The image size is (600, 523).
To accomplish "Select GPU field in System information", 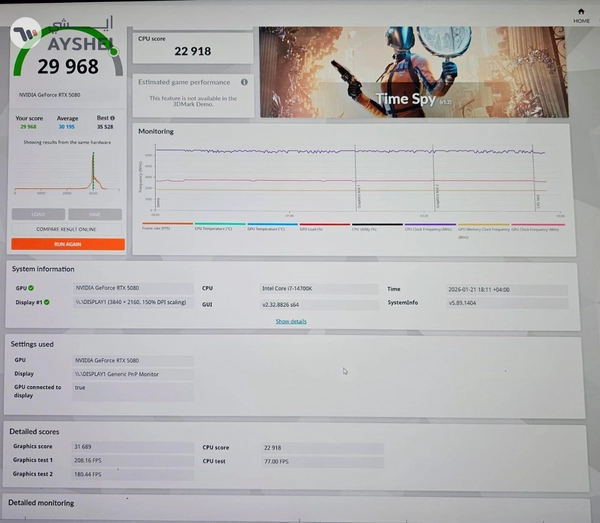I will point(133,288).
